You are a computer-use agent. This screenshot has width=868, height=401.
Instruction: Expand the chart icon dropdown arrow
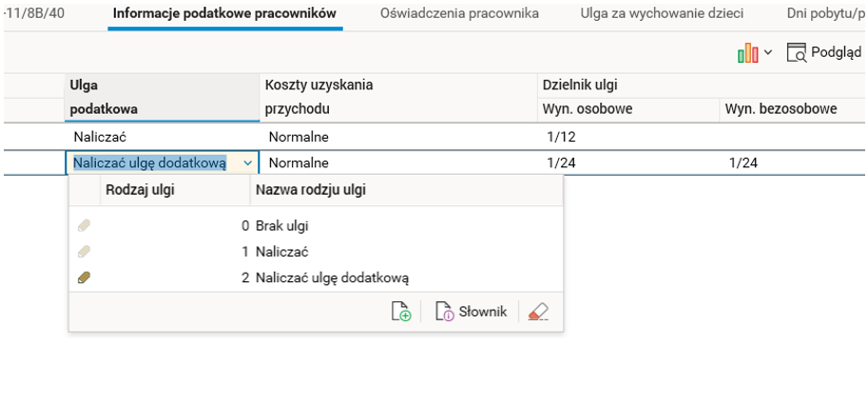click(768, 53)
